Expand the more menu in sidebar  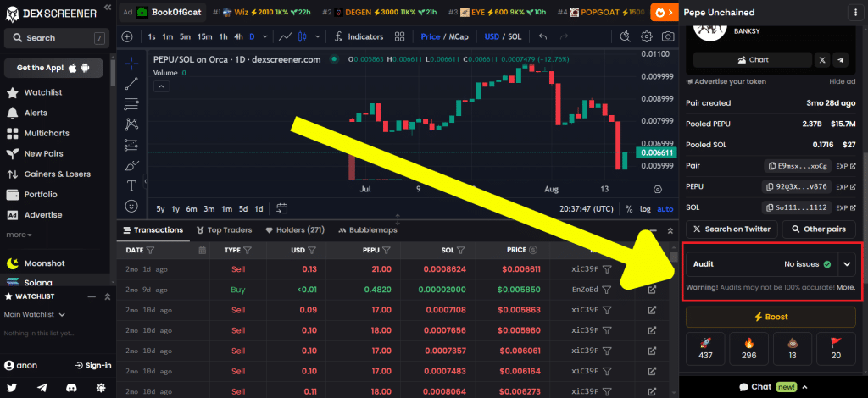click(x=19, y=235)
